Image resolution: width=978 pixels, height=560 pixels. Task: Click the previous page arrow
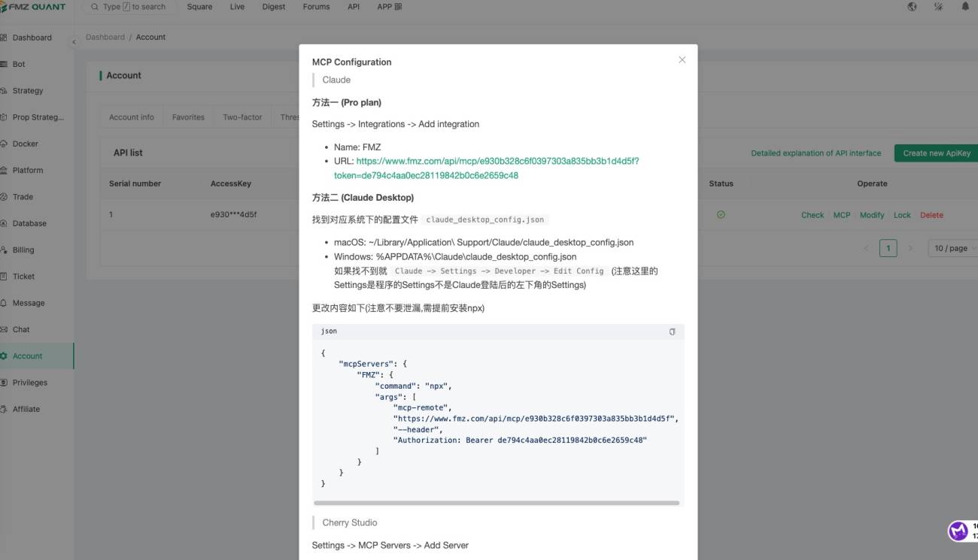point(866,248)
